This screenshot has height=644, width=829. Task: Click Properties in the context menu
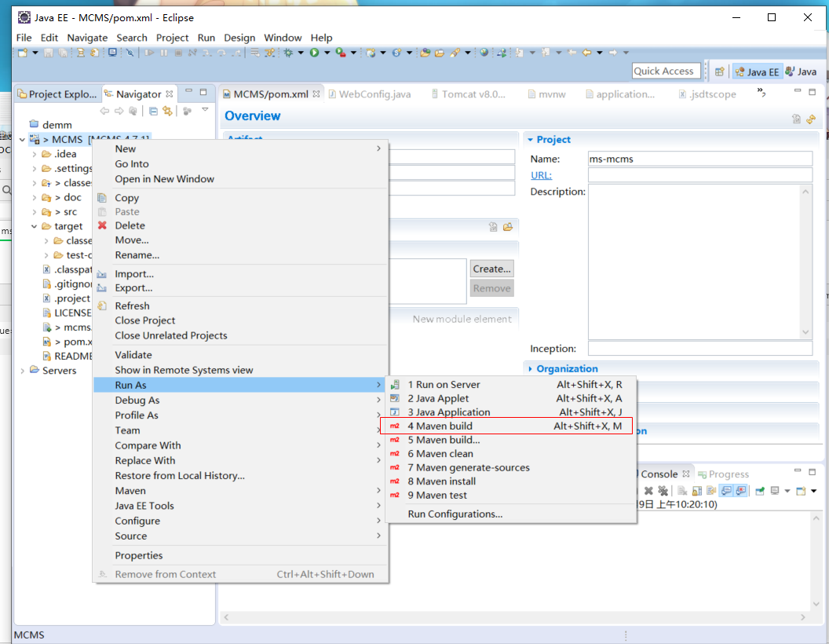(x=240, y=555)
